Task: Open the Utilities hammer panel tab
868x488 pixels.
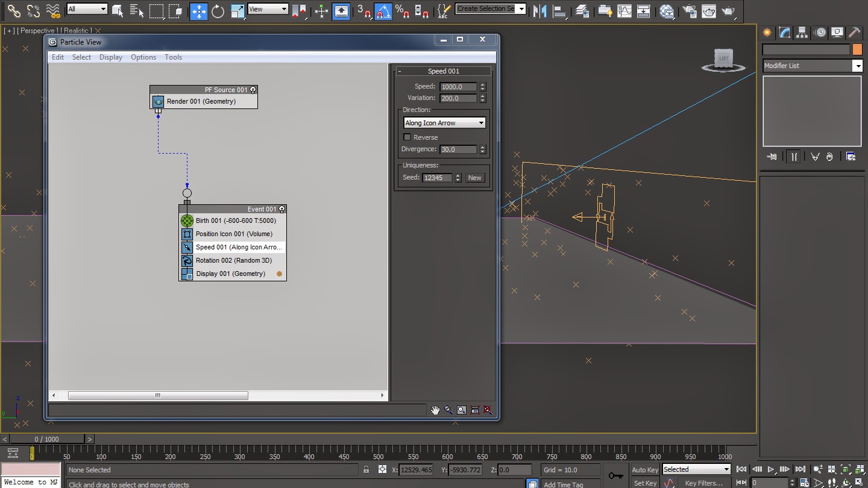Action: pyautogui.click(x=854, y=33)
